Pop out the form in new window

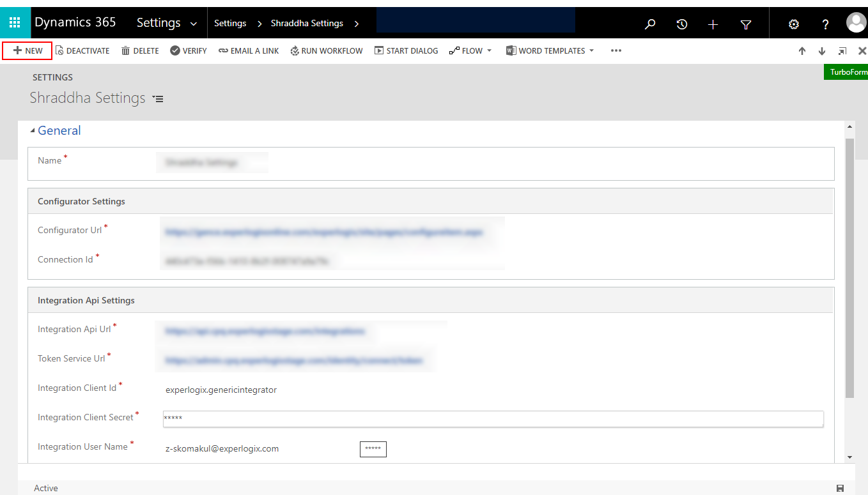pyautogui.click(x=842, y=51)
